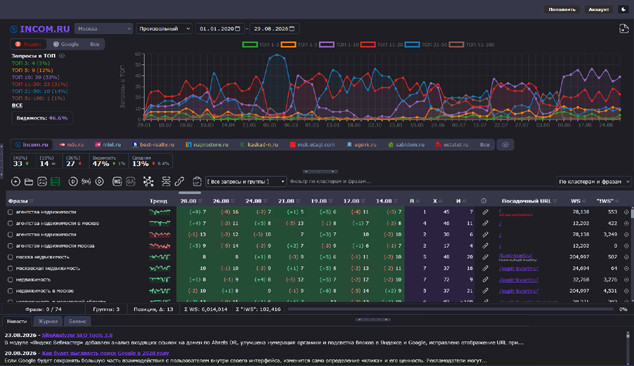Check the недвижимость row checkbox
This screenshot has height=366, width=634.
point(10,279)
